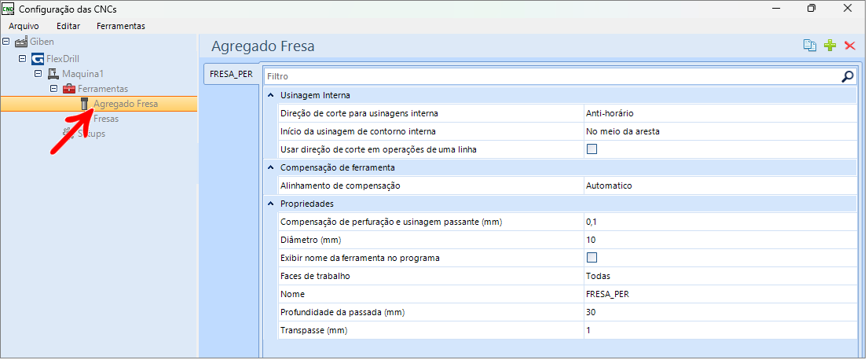
Task: Click the Diâmetro value 10
Action: 720,240
